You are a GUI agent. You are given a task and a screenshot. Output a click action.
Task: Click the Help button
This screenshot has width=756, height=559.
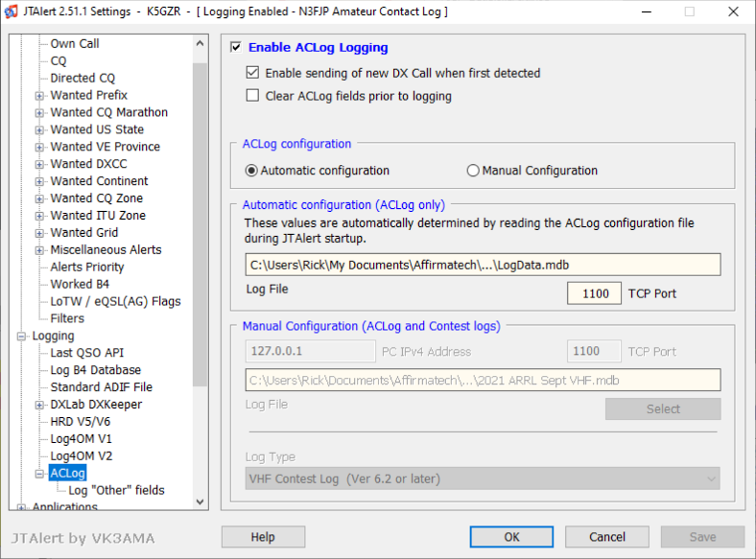[x=263, y=537]
